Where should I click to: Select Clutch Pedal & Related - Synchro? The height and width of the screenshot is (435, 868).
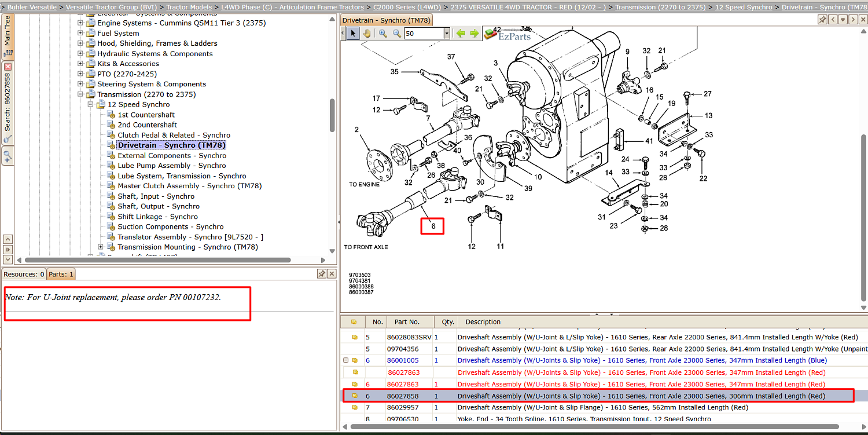[x=174, y=135]
